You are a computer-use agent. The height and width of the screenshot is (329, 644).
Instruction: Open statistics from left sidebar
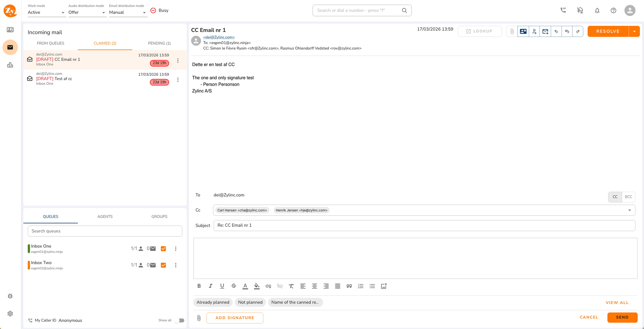(10, 65)
